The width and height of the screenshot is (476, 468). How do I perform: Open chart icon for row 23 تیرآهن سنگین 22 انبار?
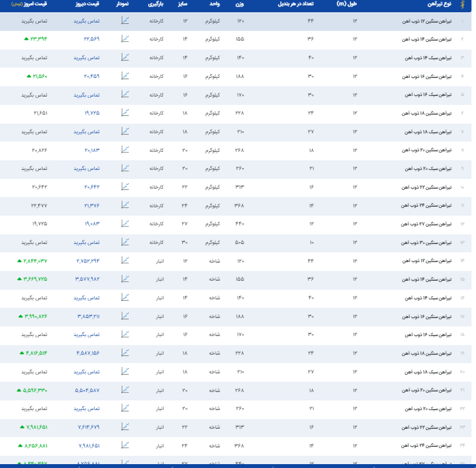click(125, 427)
